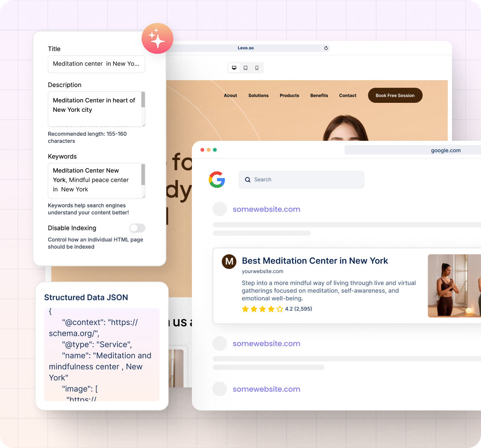Go to the Products navigation item
The height and width of the screenshot is (448, 481).
point(289,96)
